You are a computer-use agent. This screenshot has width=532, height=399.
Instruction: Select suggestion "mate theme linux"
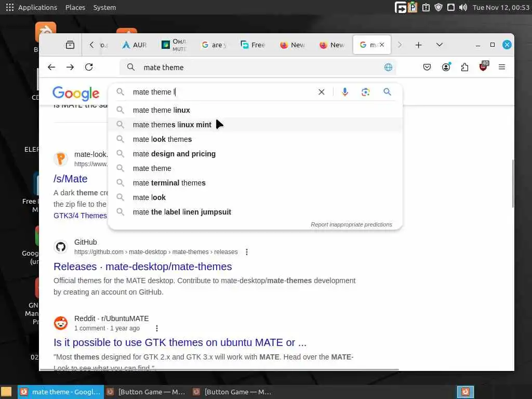pos(255,110)
